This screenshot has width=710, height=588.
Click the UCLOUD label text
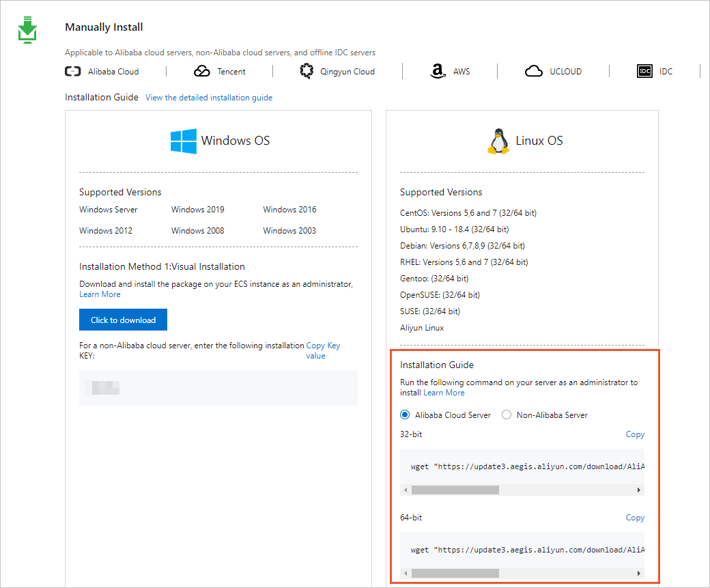pyautogui.click(x=565, y=72)
